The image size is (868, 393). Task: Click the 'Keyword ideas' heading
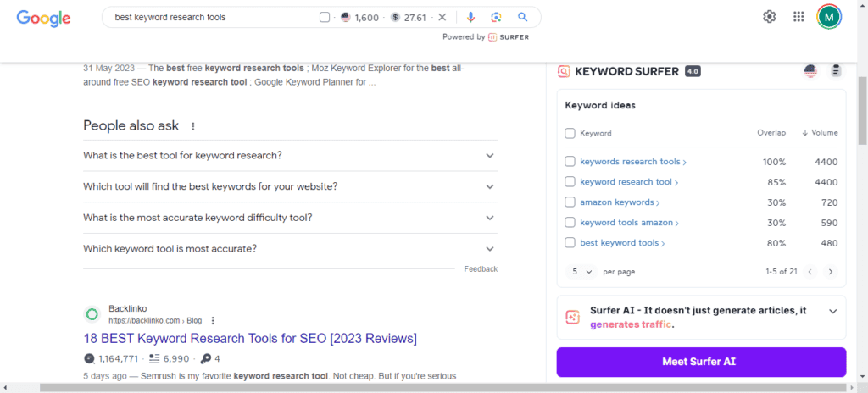coord(600,105)
